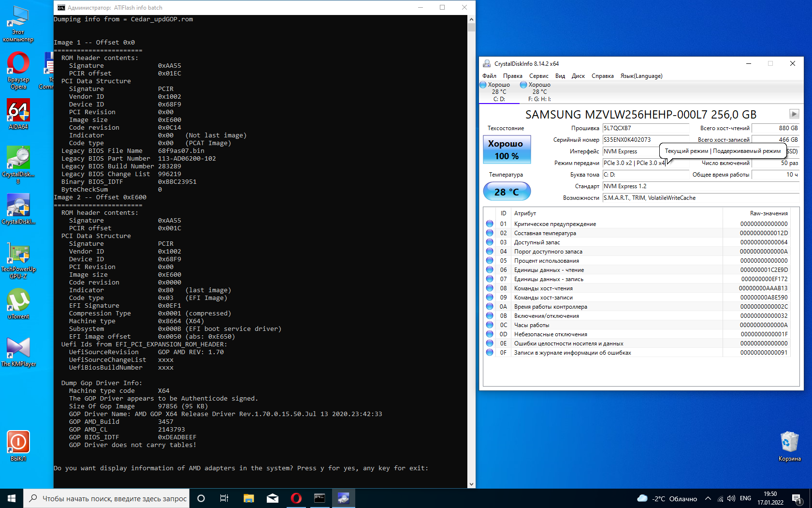
Task: Select the Процент использования attribute row
Action: click(x=638, y=261)
